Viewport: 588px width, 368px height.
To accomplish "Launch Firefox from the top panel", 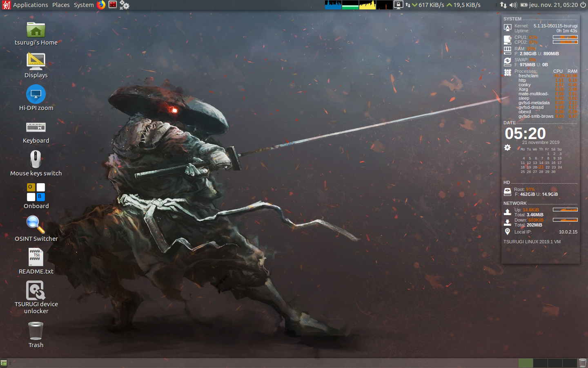I will [x=101, y=5].
